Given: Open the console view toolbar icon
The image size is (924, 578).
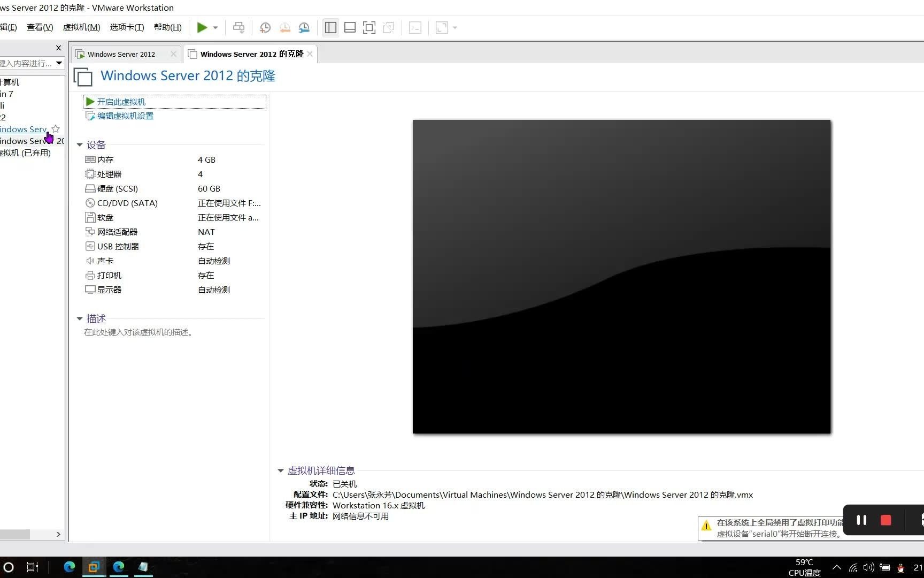Looking at the screenshot, I should point(415,28).
